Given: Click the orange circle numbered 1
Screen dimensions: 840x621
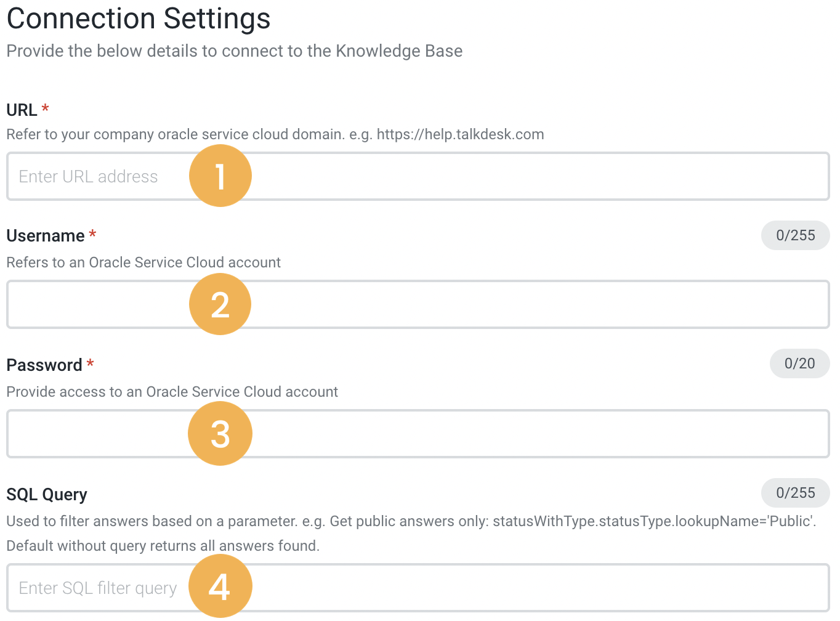Looking at the screenshot, I should pos(220,175).
